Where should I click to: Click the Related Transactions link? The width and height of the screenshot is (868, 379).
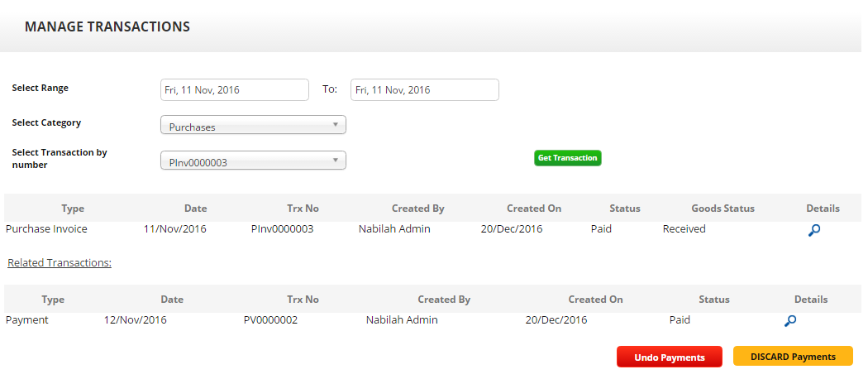click(x=60, y=263)
